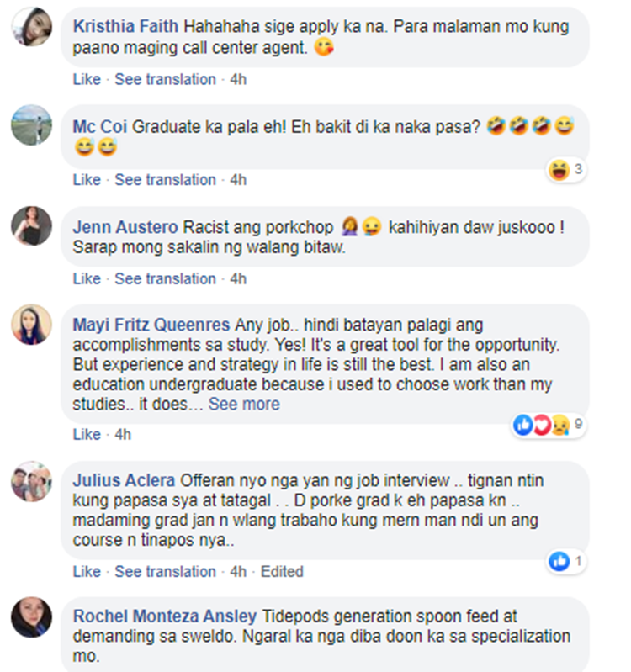Image resolution: width=631 pixels, height=672 pixels.
Task: Open Rochel Monteza Ansley's avatar
Action: click(31, 617)
